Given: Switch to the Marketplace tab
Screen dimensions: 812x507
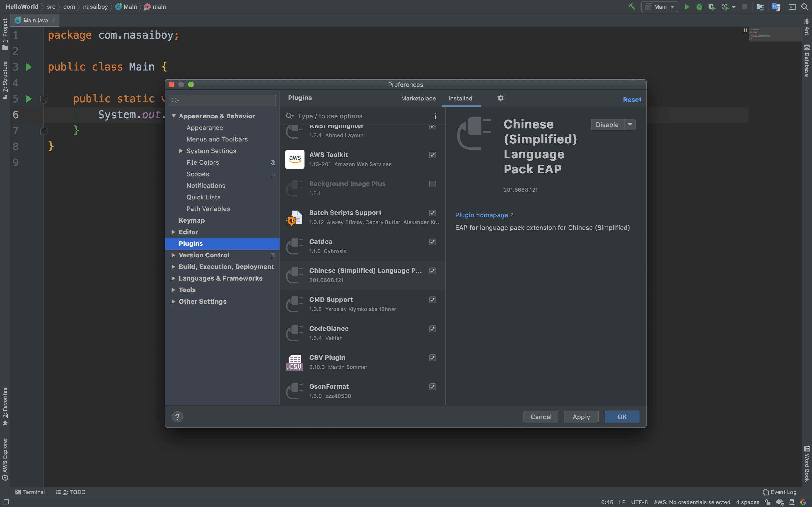Looking at the screenshot, I should pyautogui.click(x=418, y=98).
